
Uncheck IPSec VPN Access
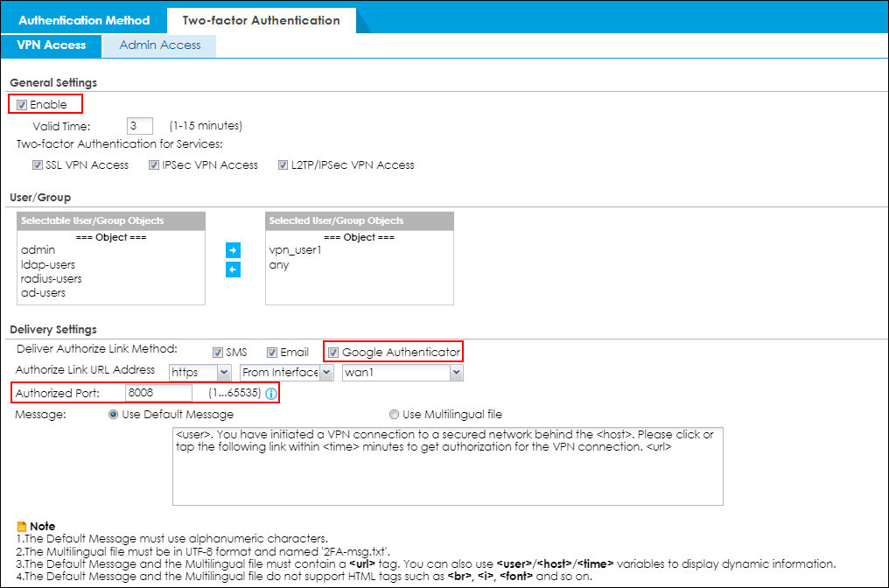pos(154,165)
